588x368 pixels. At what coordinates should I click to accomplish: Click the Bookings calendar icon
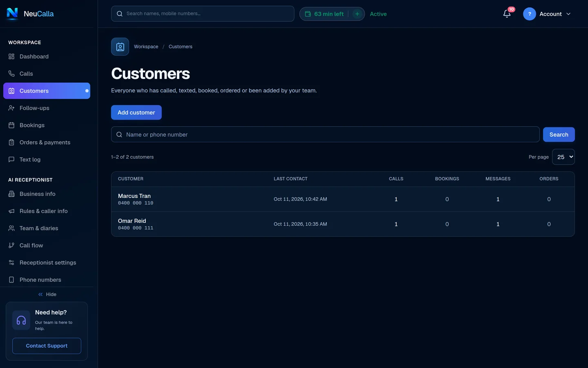(x=11, y=125)
